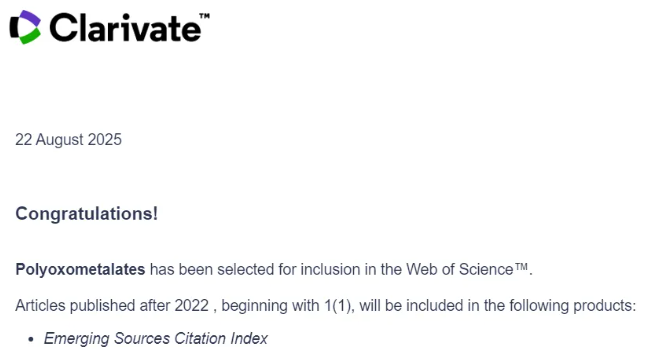The height and width of the screenshot is (362, 647).
Task: Click the day number 22 in the date
Action: (x=24, y=140)
